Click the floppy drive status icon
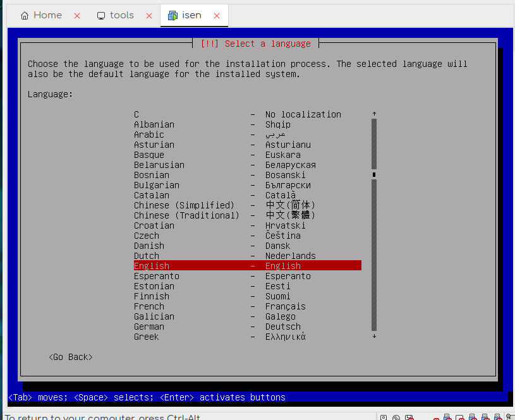 (x=410, y=417)
